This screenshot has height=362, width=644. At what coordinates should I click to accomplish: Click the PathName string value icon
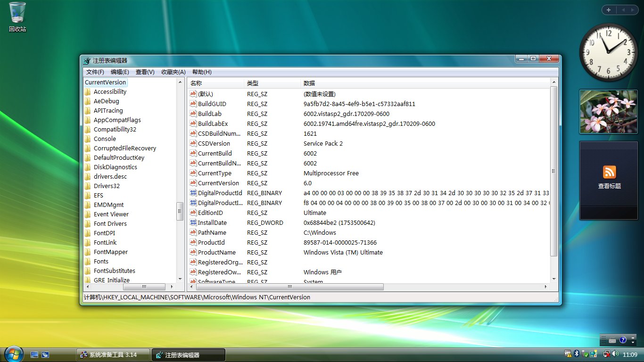[x=193, y=232]
